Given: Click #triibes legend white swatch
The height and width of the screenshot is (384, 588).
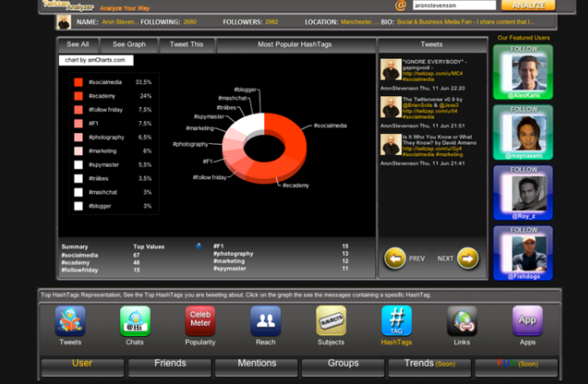Looking at the screenshot, I should pos(78,179).
